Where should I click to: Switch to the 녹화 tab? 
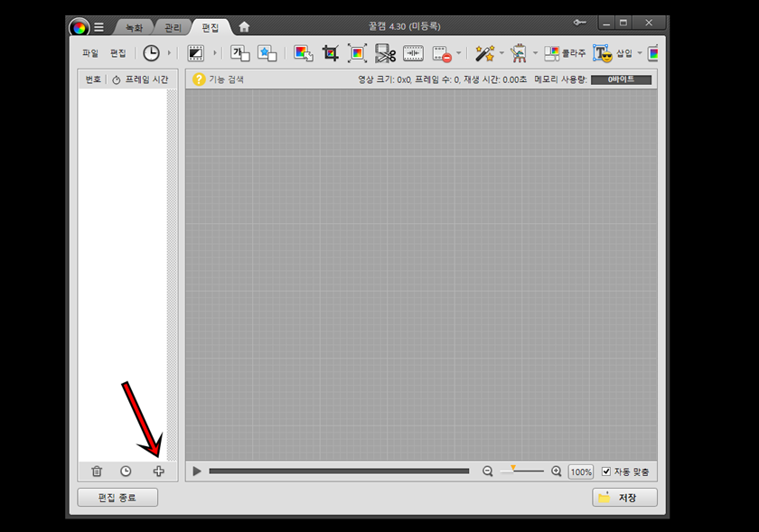click(134, 28)
